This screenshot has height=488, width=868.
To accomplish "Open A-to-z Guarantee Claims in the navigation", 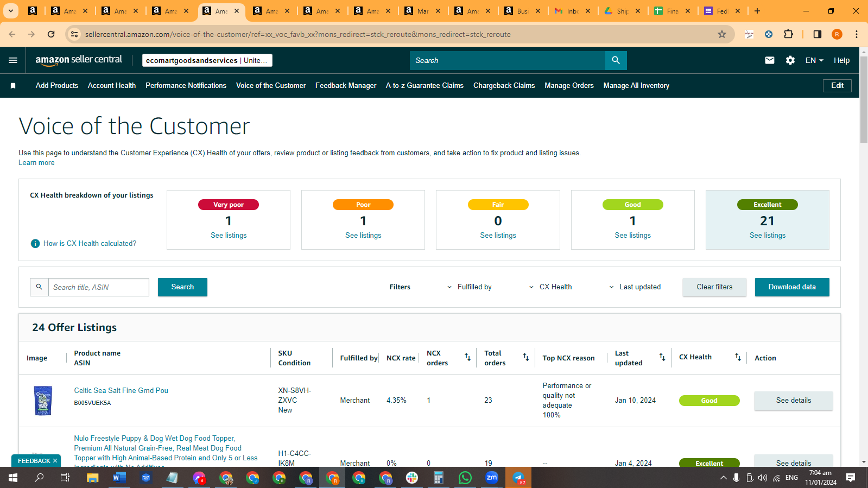I will click(x=425, y=86).
